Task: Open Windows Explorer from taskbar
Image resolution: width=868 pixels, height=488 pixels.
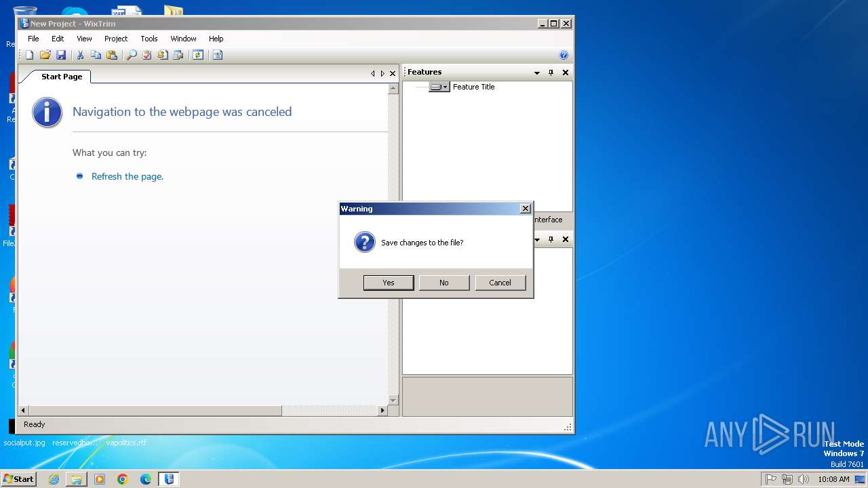Action: [x=77, y=479]
